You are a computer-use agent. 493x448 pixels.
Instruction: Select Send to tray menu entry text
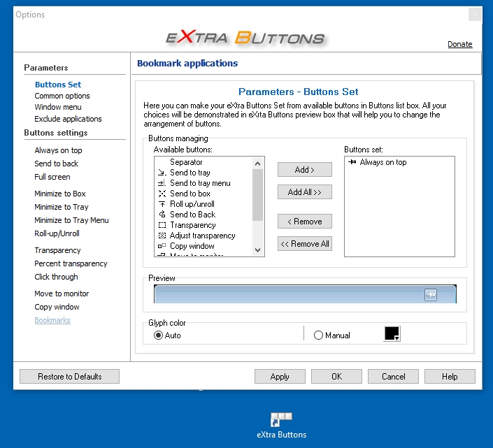coord(200,183)
